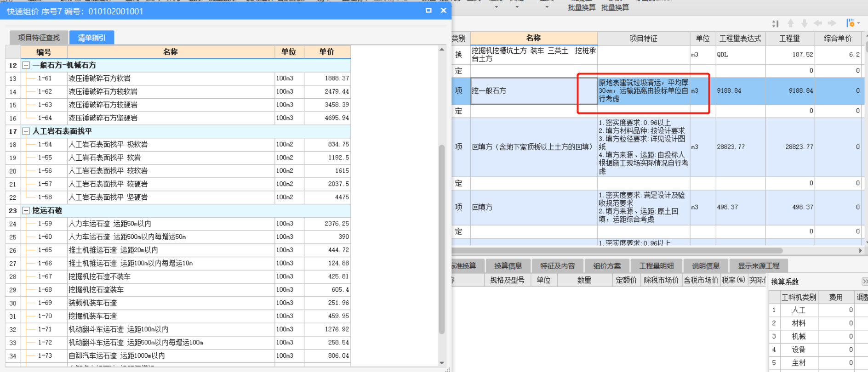The image size is (868, 372).
Task: Open the 特征及内容 tab
Action: coord(558,266)
